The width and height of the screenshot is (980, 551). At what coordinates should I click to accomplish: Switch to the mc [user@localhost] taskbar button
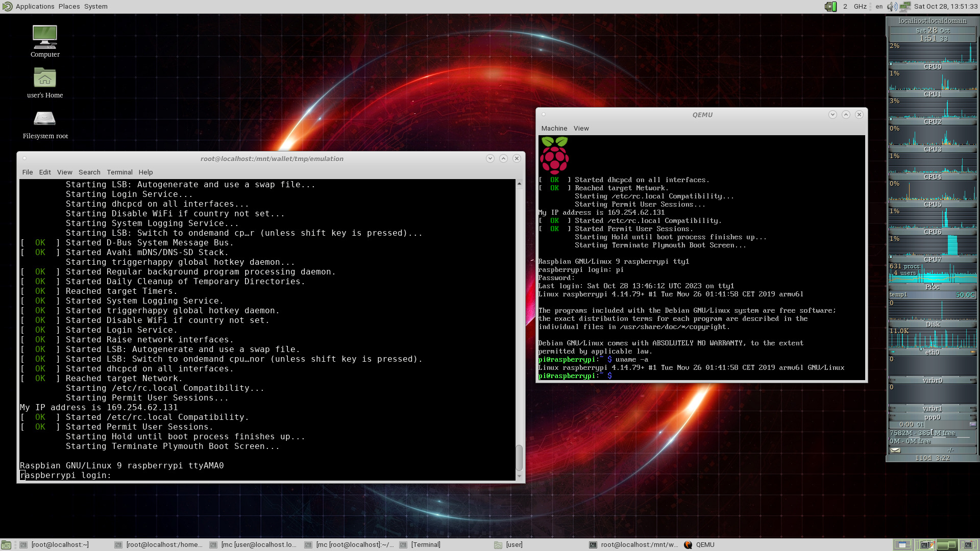tap(254, 545)
